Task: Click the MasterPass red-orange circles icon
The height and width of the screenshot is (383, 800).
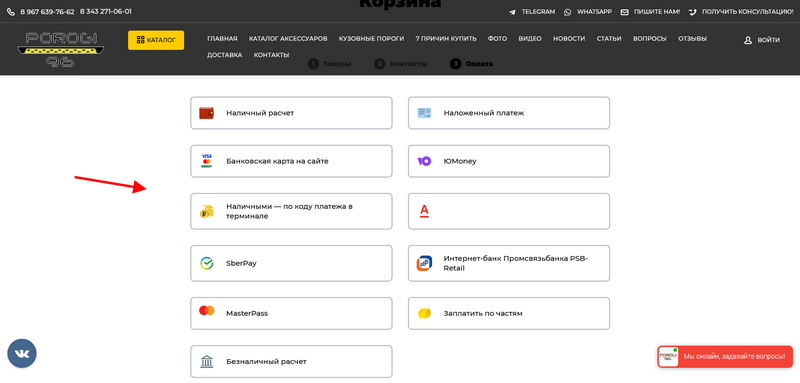Action: (207, 311)
